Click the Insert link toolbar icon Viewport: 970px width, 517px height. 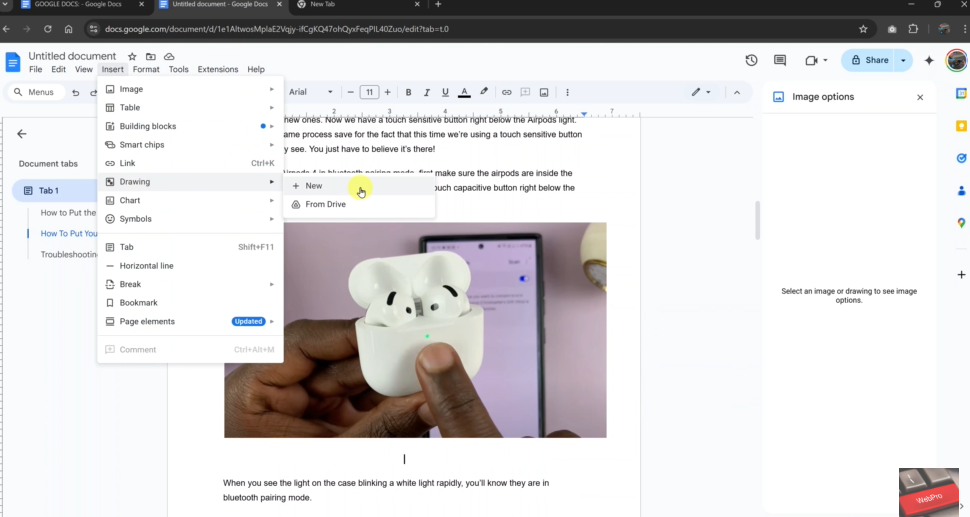(507, 92)
